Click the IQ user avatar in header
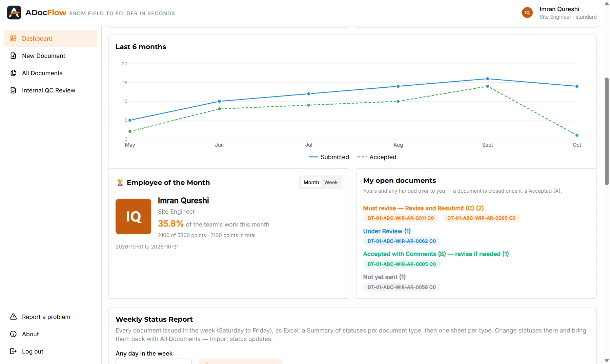Image resolution: width=610 pixels, height=364 pixels. 527,13
